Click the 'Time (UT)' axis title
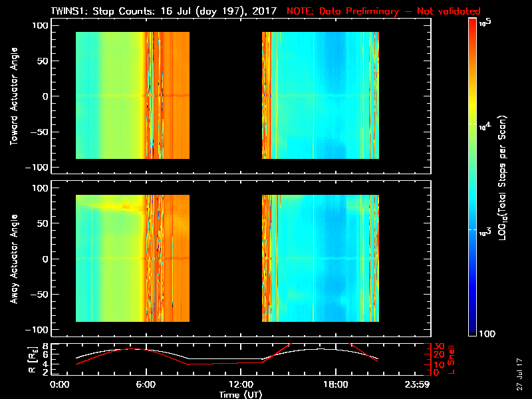The height and width of the screenshot is (399, 532). tap(241, 394)
